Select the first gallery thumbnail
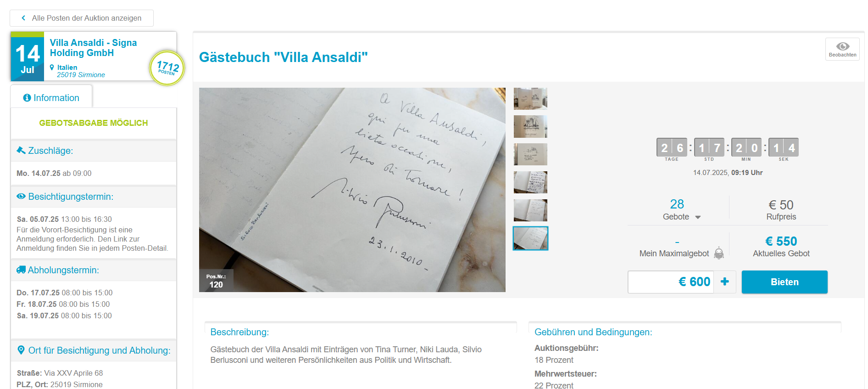The height and width of the screenshot is (389, 868). tap(530, 99)
